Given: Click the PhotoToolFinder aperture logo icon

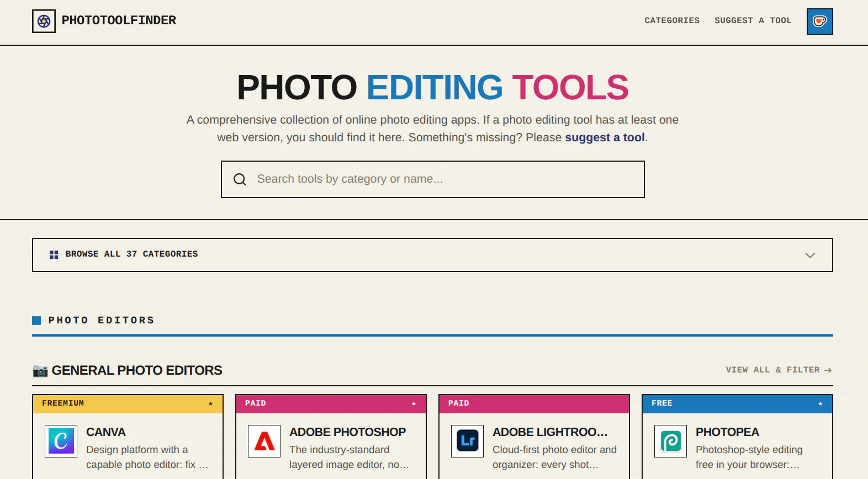Looking at the screenshot, I should [x=44, y=21].
